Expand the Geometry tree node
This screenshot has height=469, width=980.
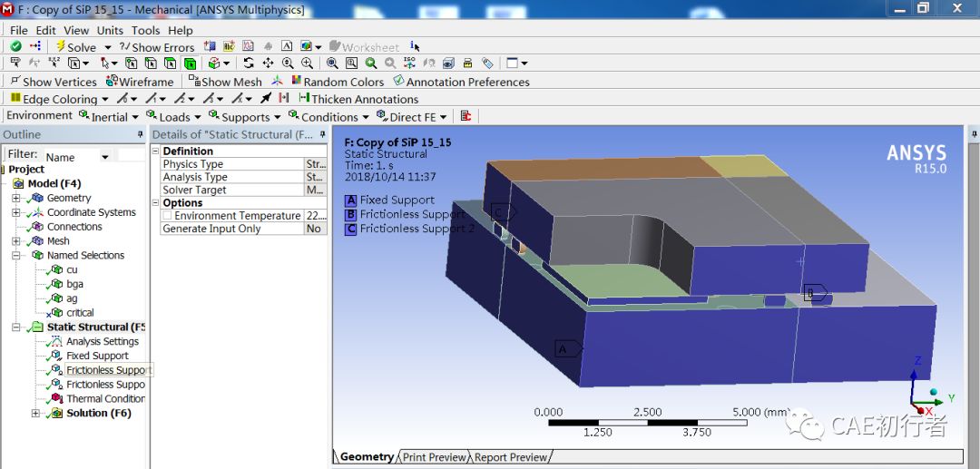point(15,198)
